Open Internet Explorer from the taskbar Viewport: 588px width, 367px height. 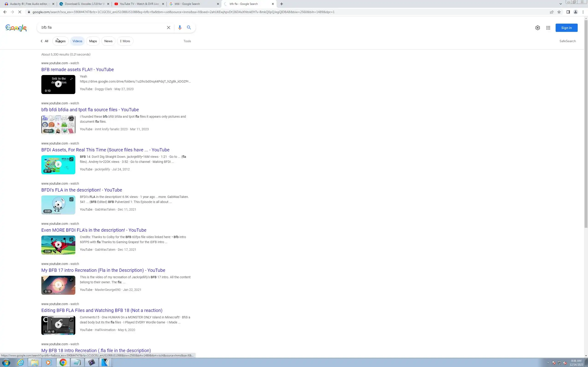coord(21,362)
